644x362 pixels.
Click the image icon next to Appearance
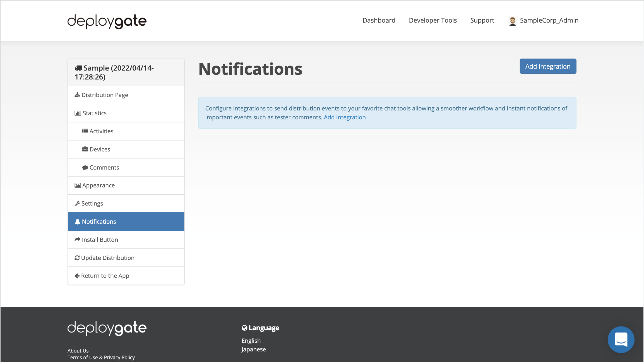(x=77, y=185)
